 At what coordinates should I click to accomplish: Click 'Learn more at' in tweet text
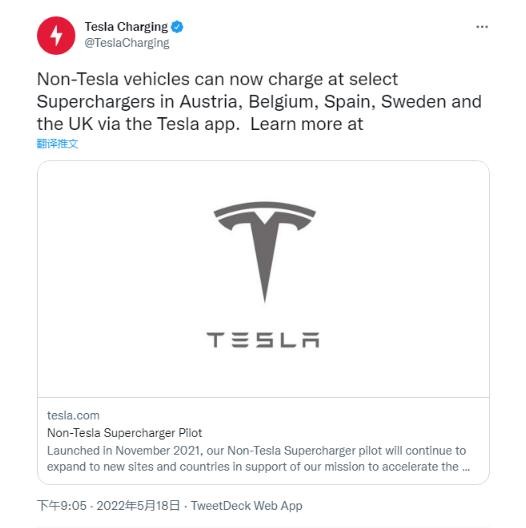point(307,124)
